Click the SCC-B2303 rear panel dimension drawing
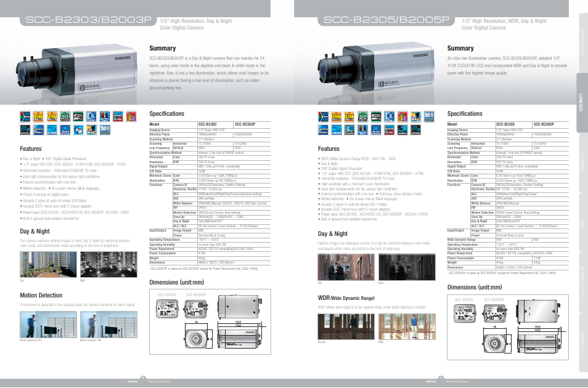Image resolution: width=588 pixels, height=388 pixels. (x=167, y=308)
